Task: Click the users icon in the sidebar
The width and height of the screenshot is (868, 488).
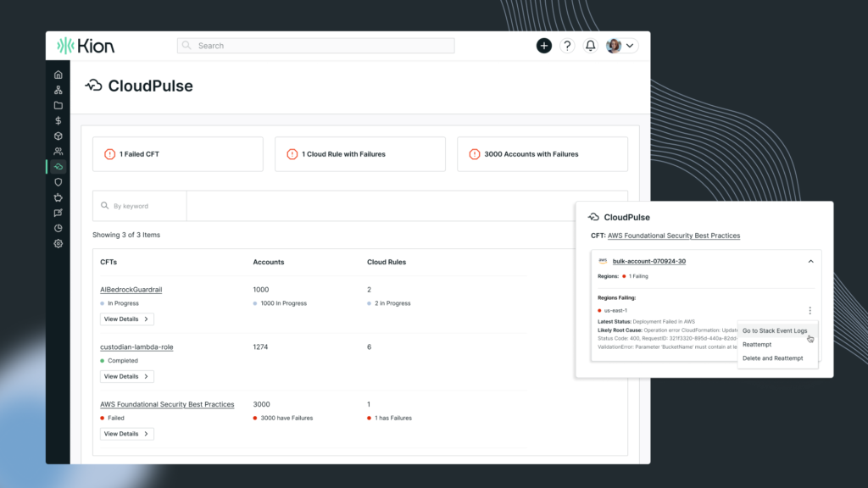Action: pos(58,151)
